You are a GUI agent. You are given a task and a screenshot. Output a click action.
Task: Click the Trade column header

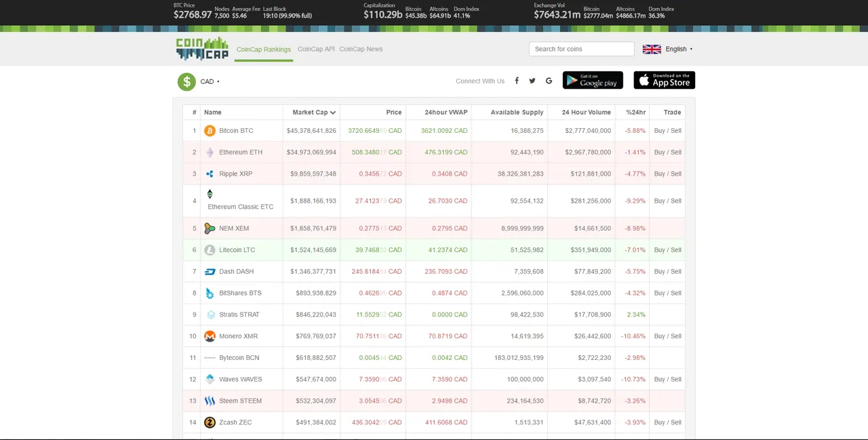(672, 113)
